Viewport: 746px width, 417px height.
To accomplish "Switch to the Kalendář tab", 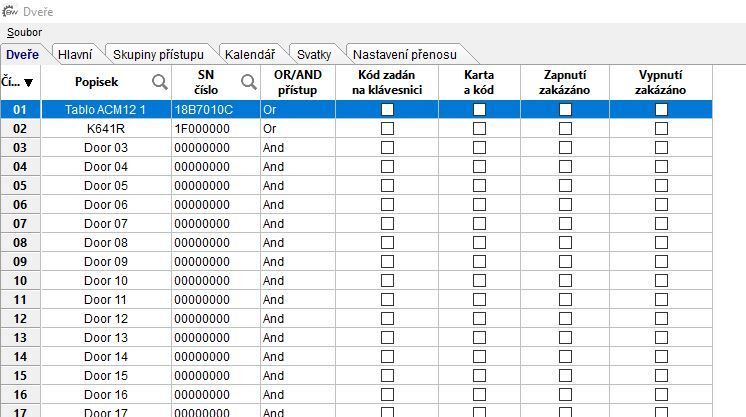I will [x=249, y=54].
